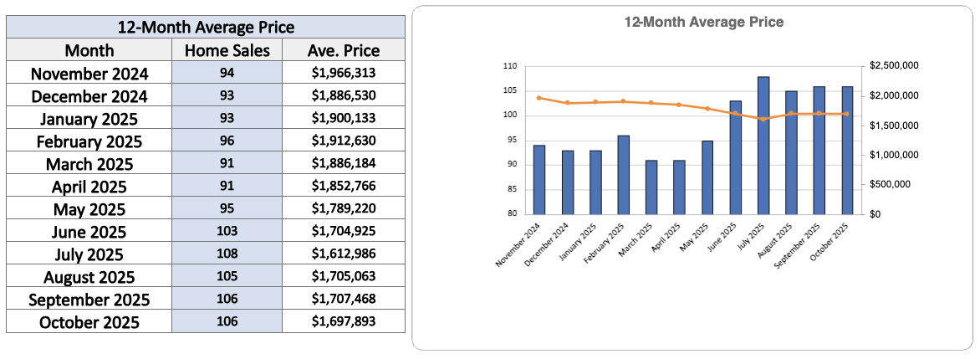The image size is (980, 359).
Task: Click the February 2025 home sales cell showing 96
Action: pos(227,141)
